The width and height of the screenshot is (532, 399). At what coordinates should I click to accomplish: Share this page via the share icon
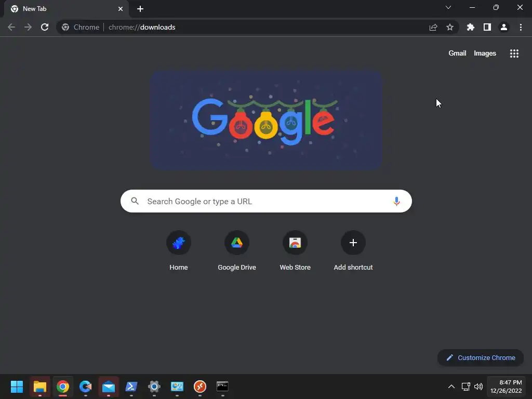[433, 27]
